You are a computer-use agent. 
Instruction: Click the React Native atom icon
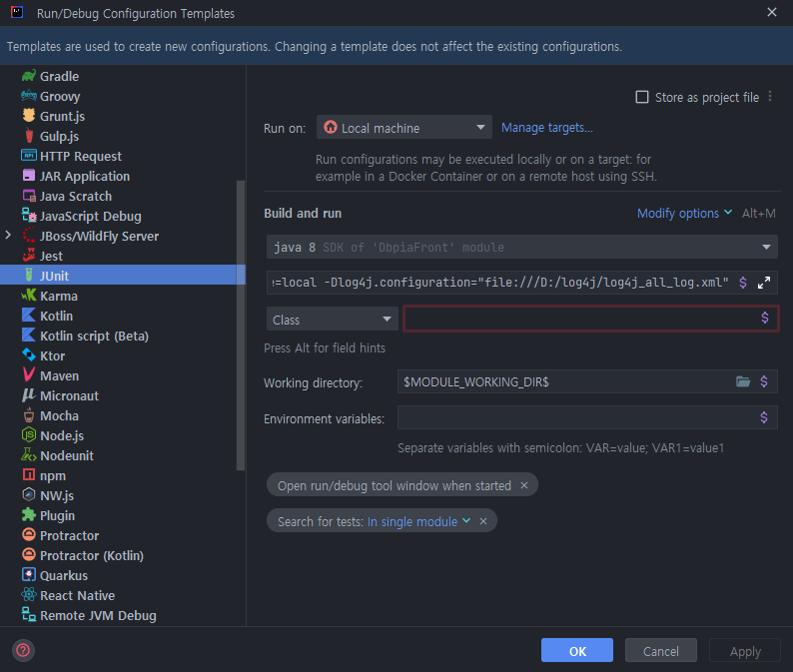[x=29, y=595]
